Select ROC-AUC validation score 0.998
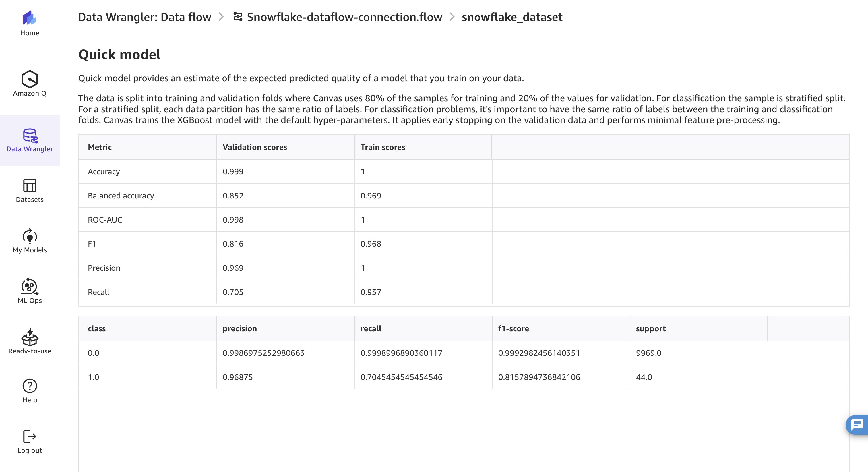868x472 pixels. (233, 219)
